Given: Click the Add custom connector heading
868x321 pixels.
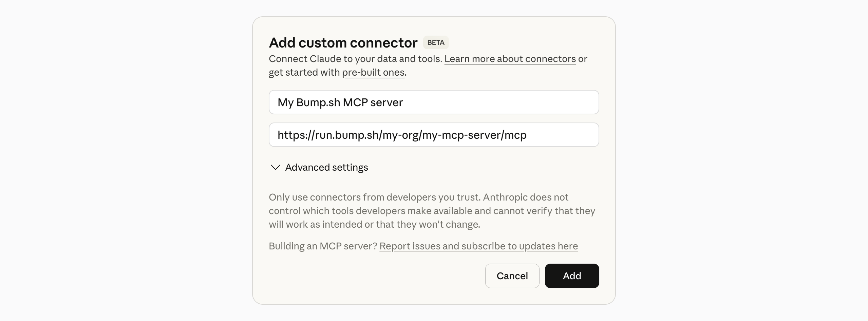Looking at the screenshot, I should (x=343, y=42).
